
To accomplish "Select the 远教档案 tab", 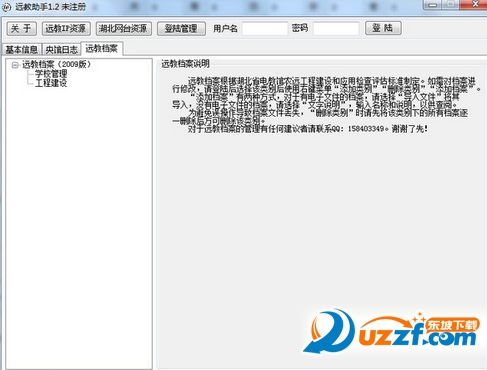I will coord(102,49).
